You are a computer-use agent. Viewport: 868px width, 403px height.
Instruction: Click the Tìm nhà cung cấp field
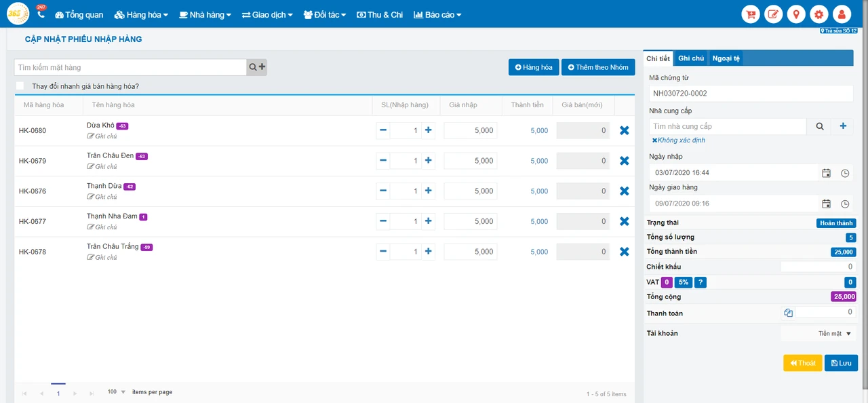tap(728, 126)
